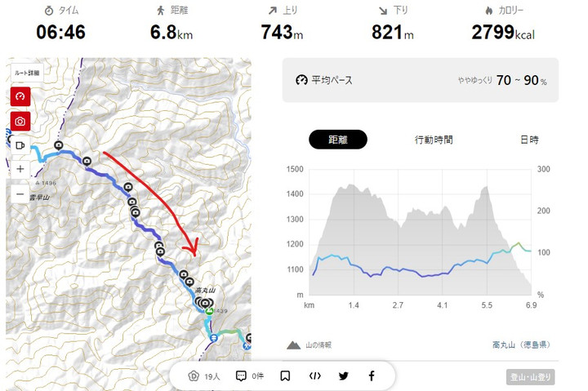
Task: Share this activity on Facebook
Action: point(372,376)
